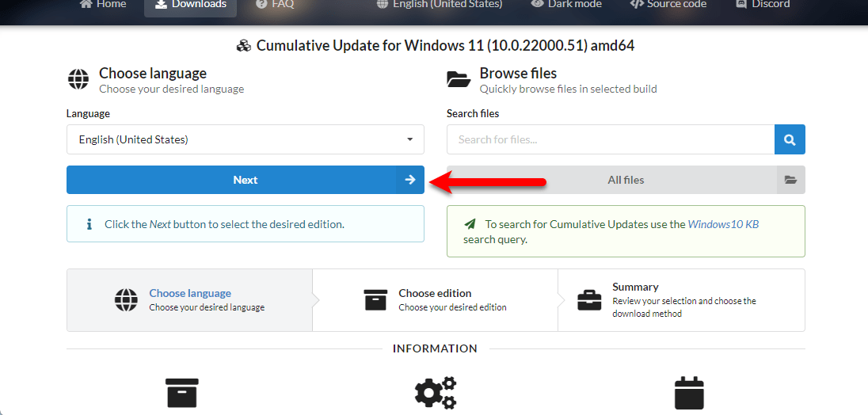Click folder icon on All files button
868x415 pixels.
click(x=790, y=180)
